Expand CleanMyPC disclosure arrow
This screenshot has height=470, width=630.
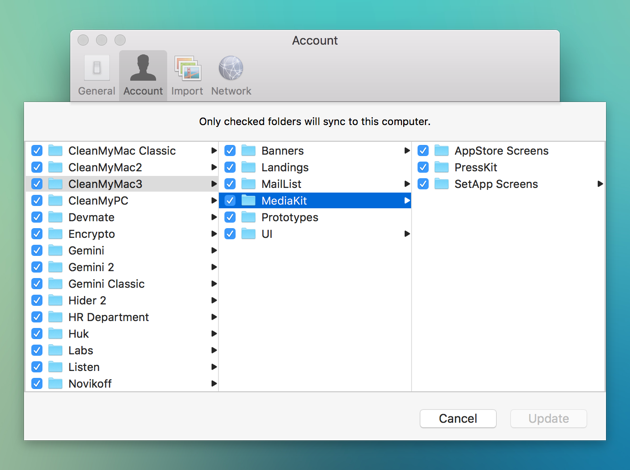(214, 200)
